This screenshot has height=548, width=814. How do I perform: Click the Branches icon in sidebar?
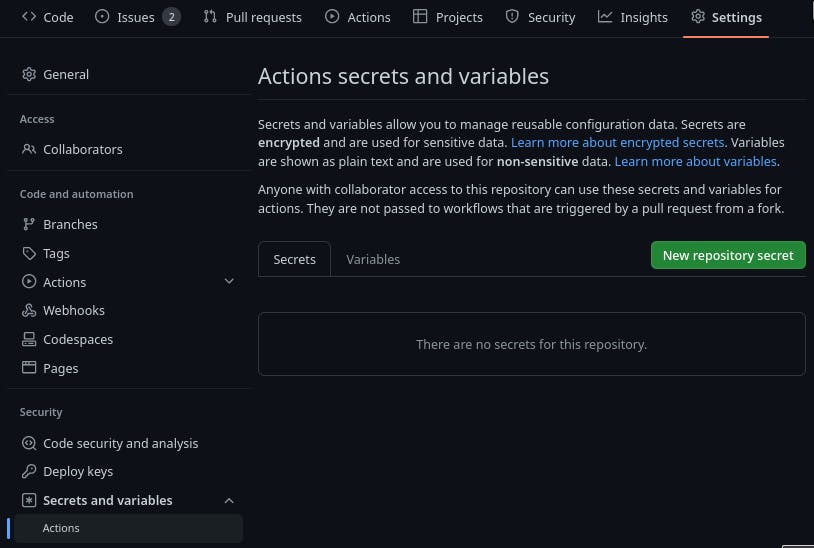tap(29, 224)
